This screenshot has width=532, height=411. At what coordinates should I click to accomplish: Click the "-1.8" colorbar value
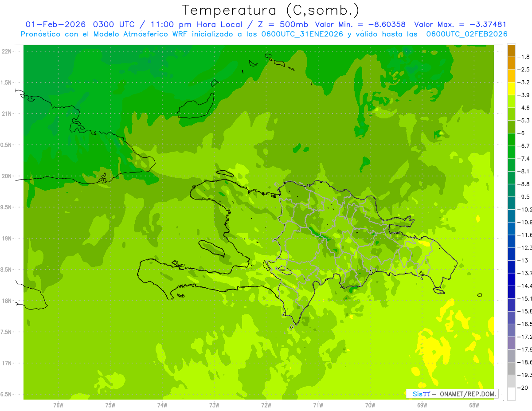[x=524, y=57]
